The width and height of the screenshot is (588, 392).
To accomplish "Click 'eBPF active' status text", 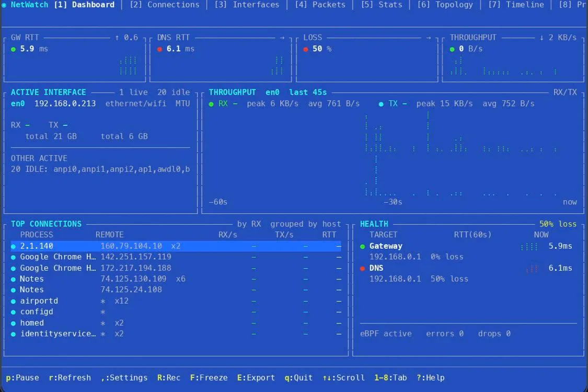I will pyautogui.click(x=386, y=334).
